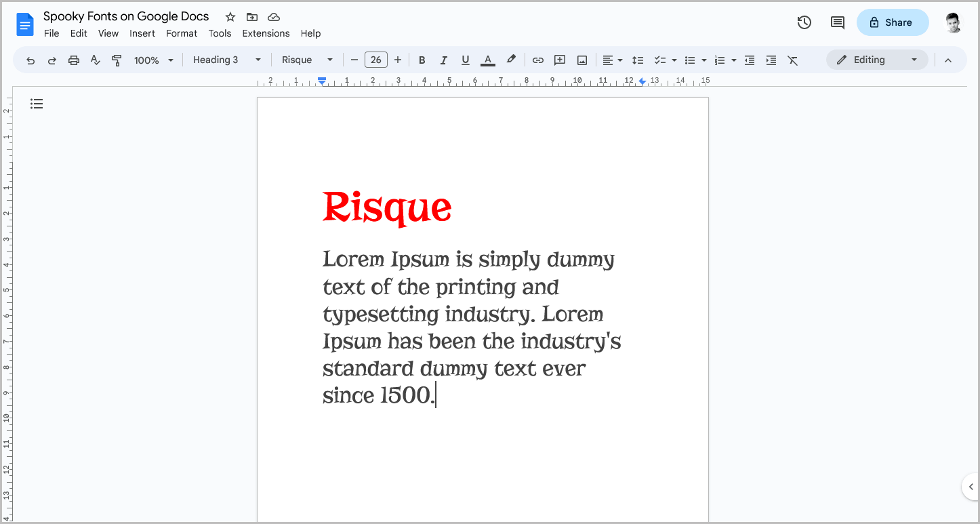The height and width of the screenshot is (524, 980).
Task: Insert a comment on the document
Action: coord(560,60)
